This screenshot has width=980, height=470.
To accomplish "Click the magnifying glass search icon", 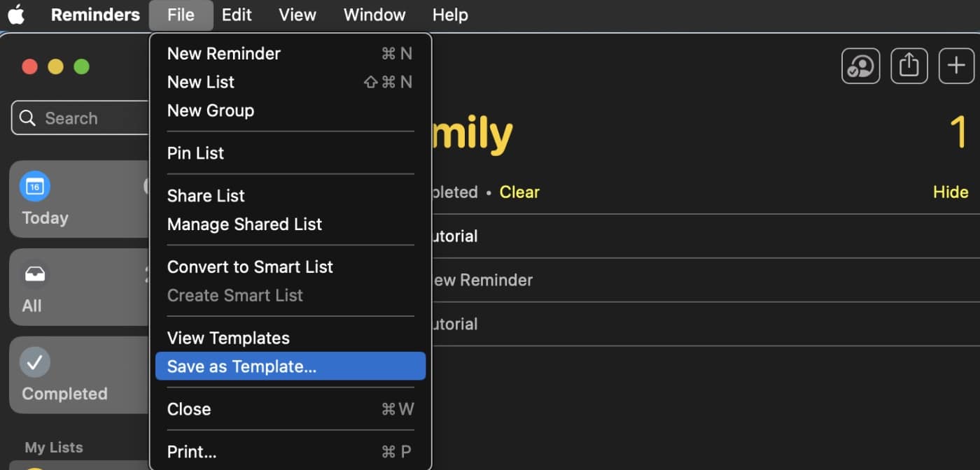I will tap(28, 118).
